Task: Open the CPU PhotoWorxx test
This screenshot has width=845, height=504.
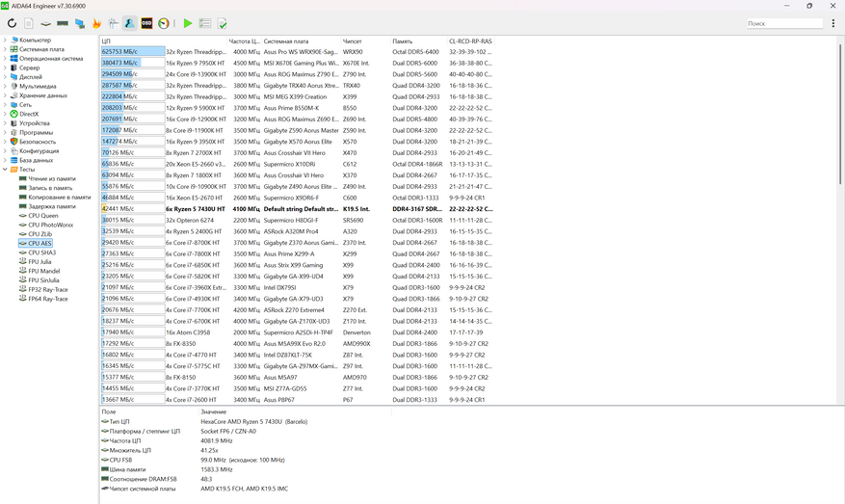Action: (50, 225)
